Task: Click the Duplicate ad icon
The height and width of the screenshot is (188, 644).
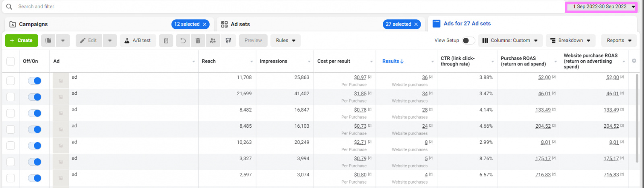Action: [48, 41]
